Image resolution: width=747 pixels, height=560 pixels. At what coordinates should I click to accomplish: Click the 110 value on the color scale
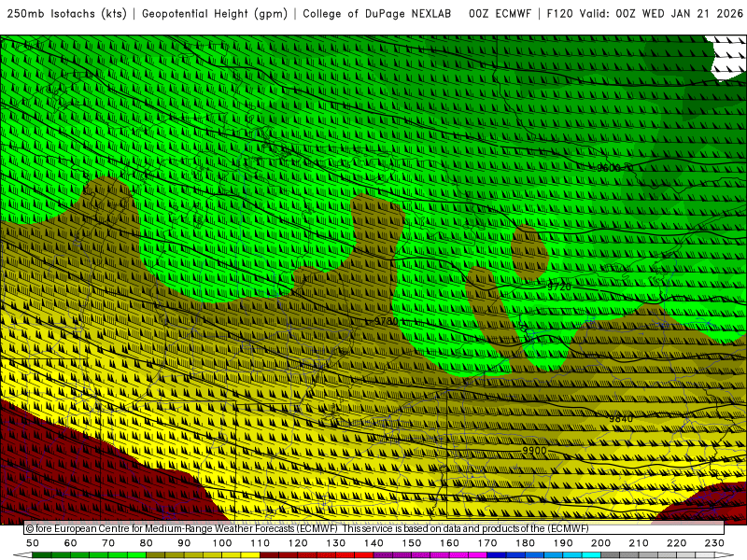[261, 543]
